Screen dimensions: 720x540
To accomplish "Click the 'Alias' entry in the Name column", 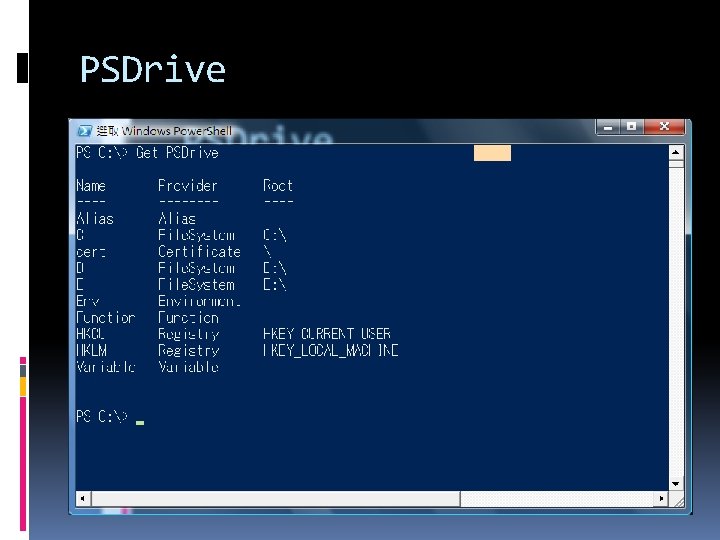I will pos(95,219).
